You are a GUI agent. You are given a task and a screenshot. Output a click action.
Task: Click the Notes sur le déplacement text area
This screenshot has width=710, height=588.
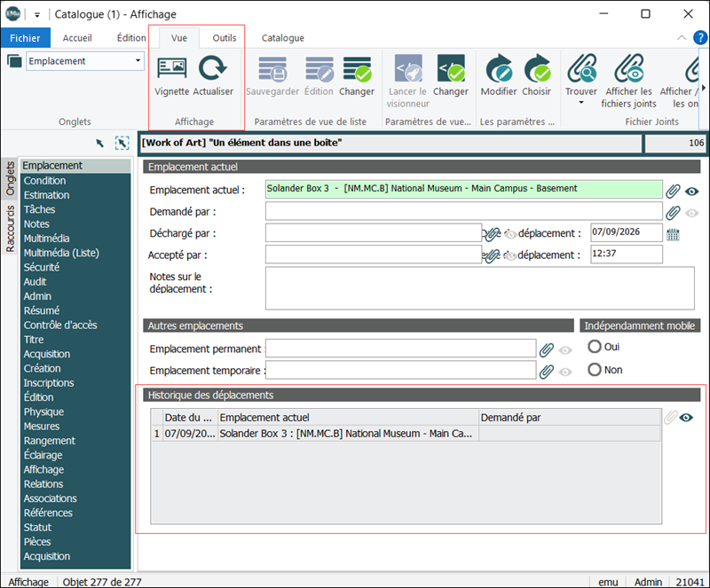click(x=479, y=288)
